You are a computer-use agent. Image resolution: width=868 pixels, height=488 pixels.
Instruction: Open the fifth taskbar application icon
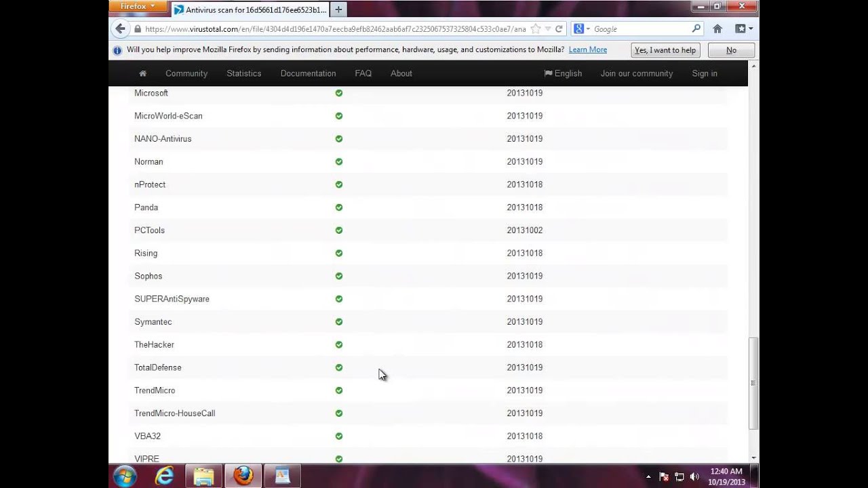point(282,476)
